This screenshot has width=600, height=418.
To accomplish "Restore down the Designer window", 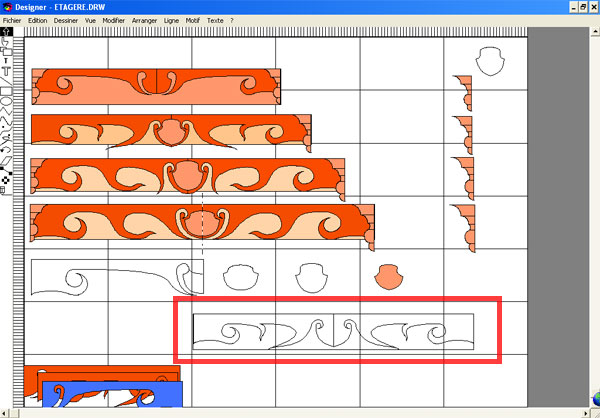I will coord(583,7).
